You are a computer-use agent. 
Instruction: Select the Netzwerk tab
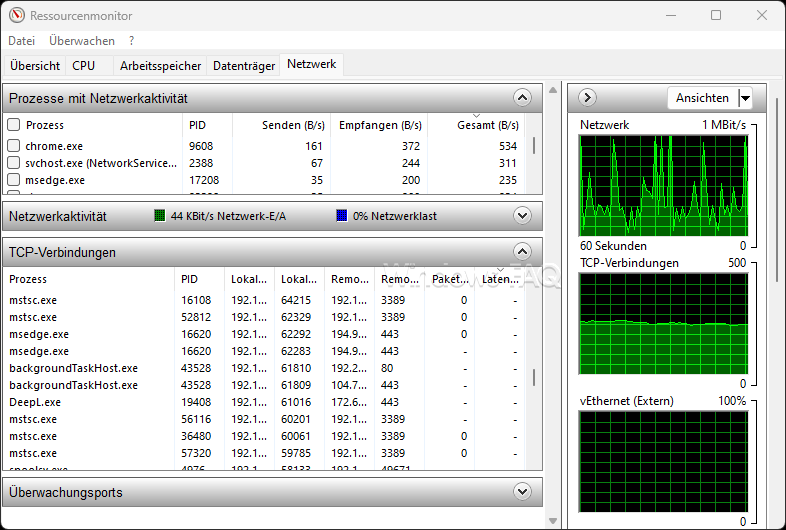click(x=311, y=64)
